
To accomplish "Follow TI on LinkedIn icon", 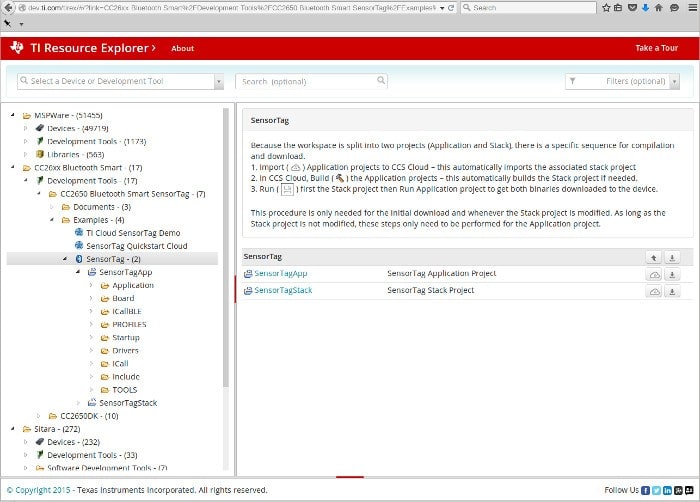I will click(667, 490).
